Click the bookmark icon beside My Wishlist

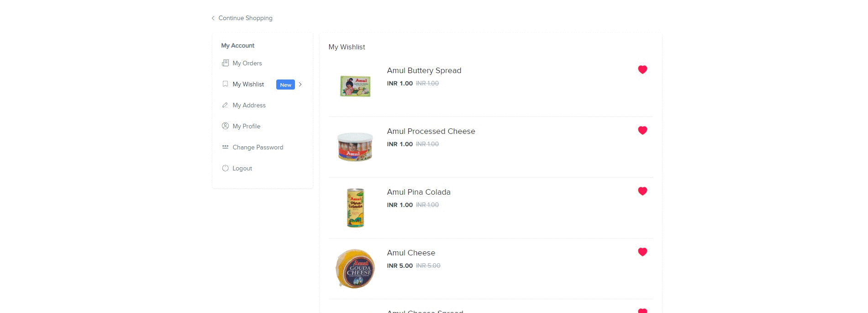(225, 84)
